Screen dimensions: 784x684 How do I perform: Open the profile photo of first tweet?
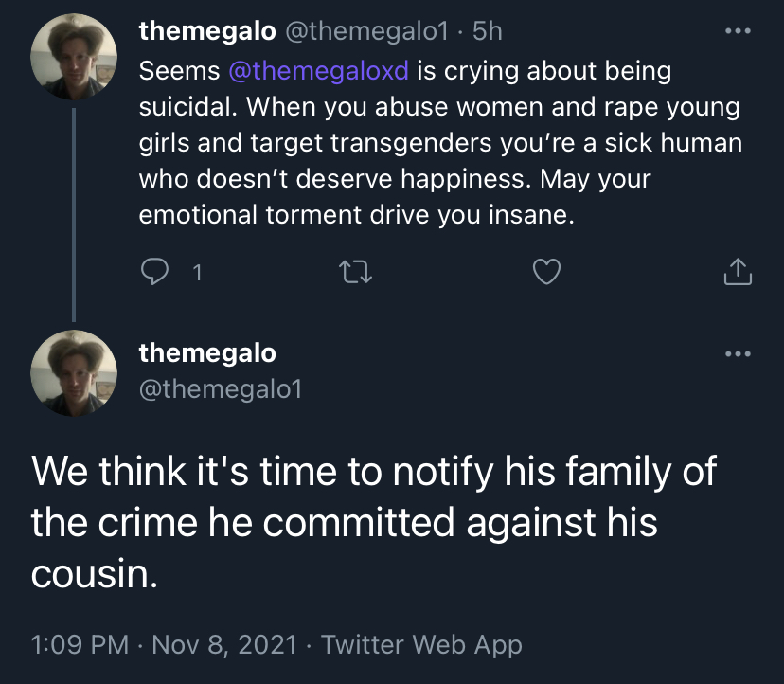tap(74, 57)
